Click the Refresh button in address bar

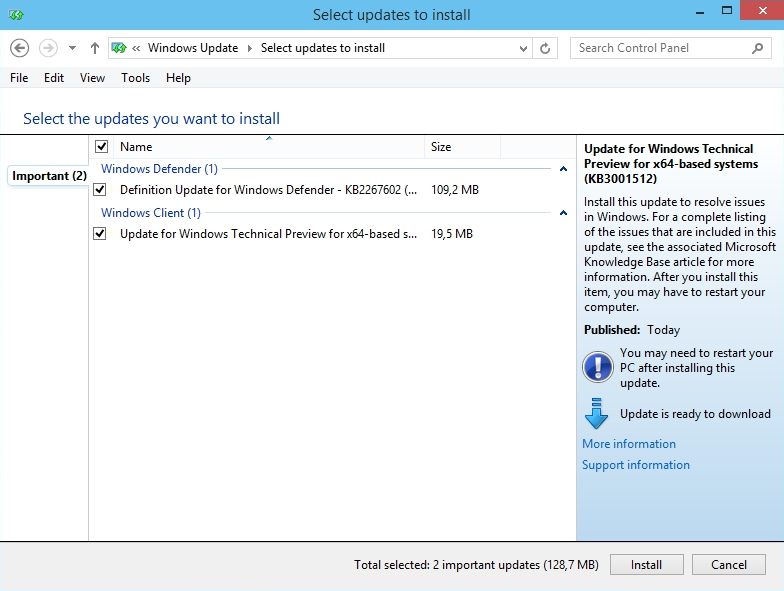[x=545, y=48]
